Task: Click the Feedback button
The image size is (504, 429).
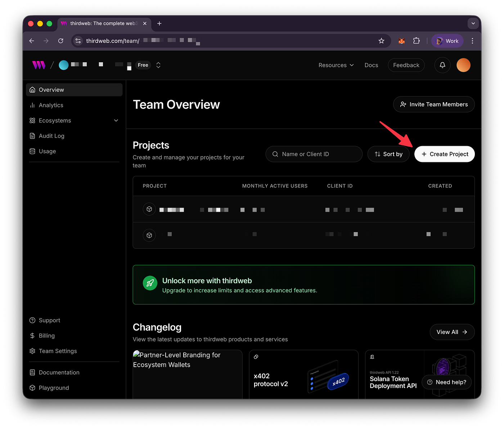Action: coord(406,65)
